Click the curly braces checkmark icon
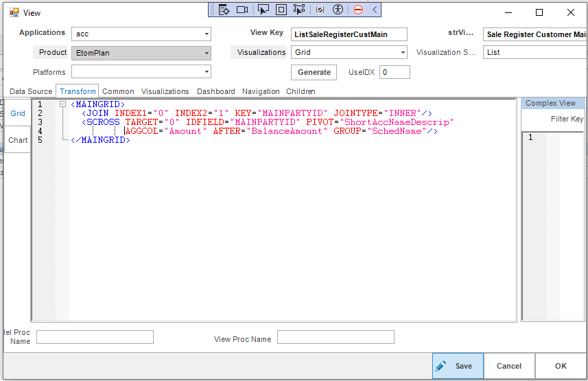 (x=320, y=10)
